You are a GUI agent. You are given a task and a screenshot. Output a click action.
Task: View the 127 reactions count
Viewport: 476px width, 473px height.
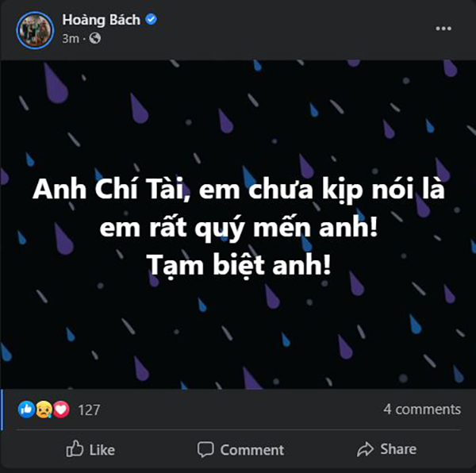(x=89, y=410)
